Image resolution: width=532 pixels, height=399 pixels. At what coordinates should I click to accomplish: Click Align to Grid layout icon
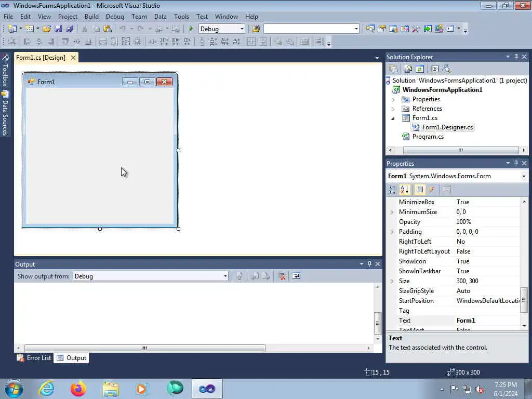pos(12,42)
